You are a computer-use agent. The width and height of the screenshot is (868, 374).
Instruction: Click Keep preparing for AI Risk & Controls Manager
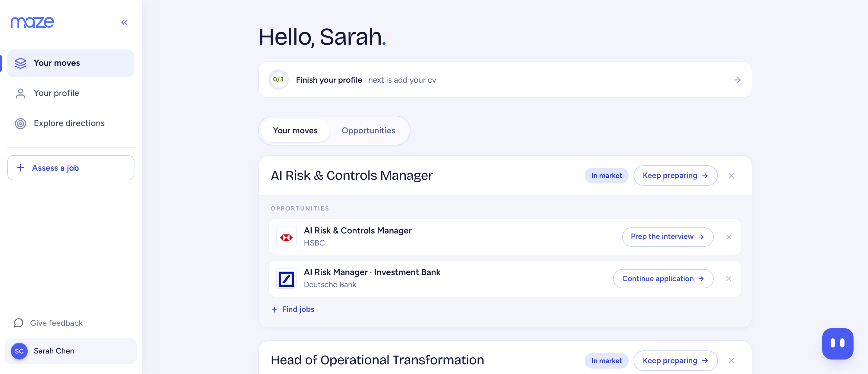click(675, 175)
